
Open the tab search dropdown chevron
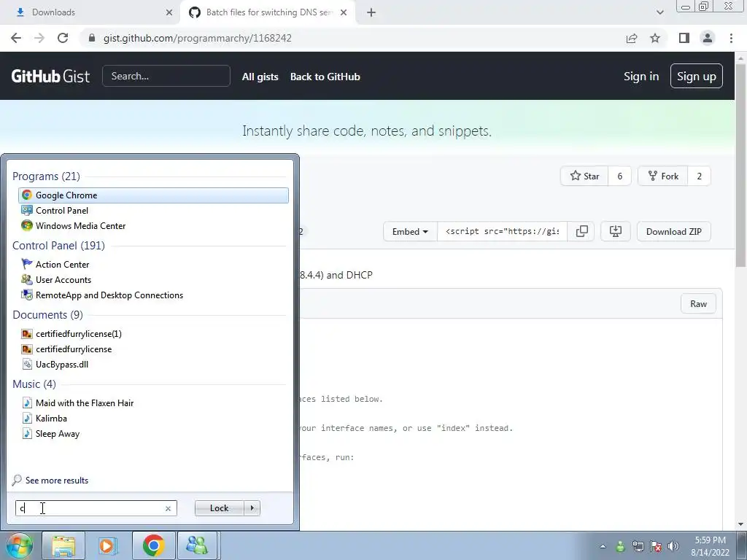point(659,12)
